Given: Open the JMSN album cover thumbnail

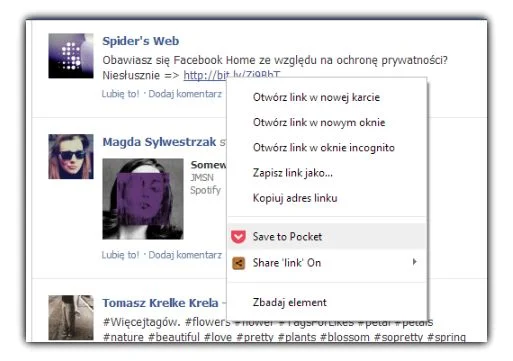Looking at the screenshot, I should coord(143,199).
